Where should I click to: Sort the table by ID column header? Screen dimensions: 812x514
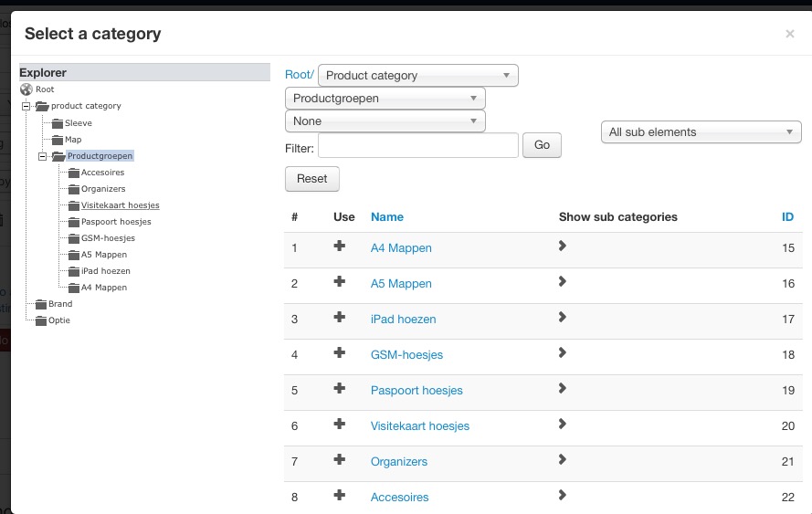pos(787,217)
